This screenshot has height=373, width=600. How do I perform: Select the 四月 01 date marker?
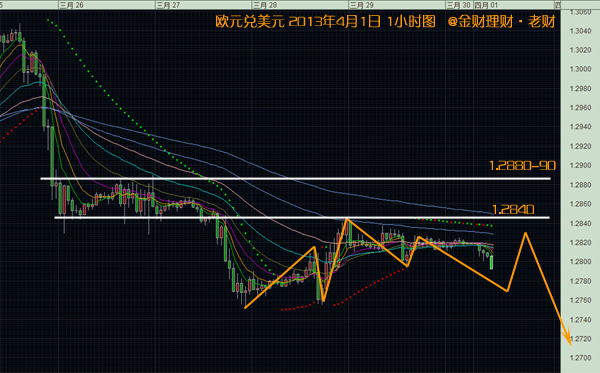486,5
